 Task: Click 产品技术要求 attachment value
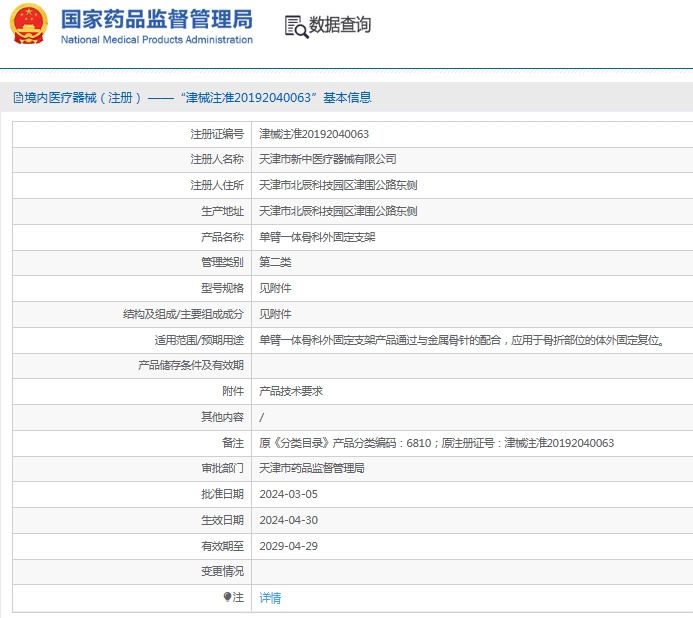[291, 391]
